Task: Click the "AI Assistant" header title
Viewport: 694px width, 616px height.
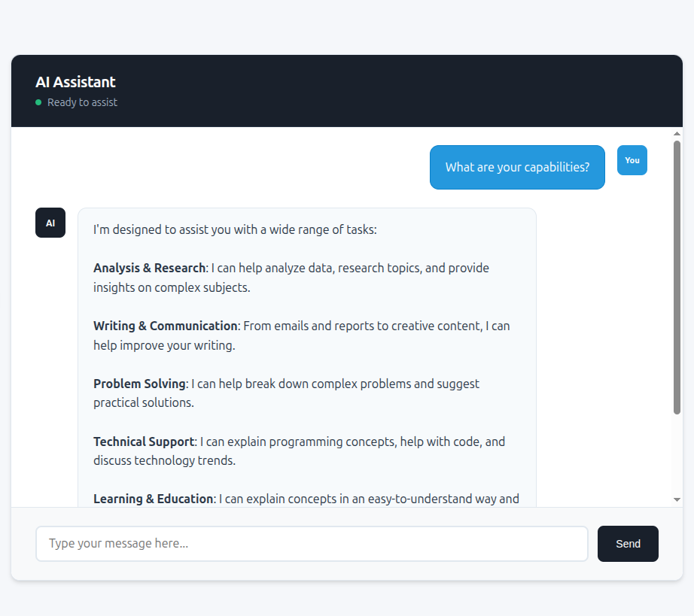Action: coord(75,82)
